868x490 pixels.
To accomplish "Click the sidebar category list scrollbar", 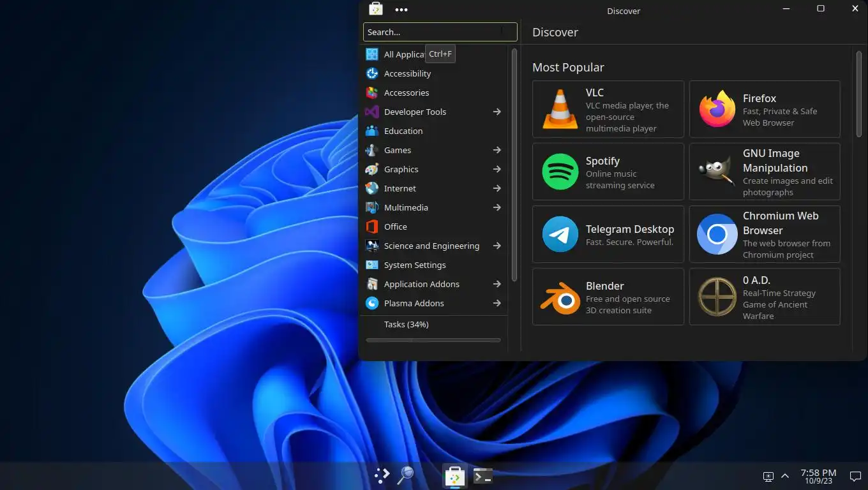I will click(x=514, y=165).
